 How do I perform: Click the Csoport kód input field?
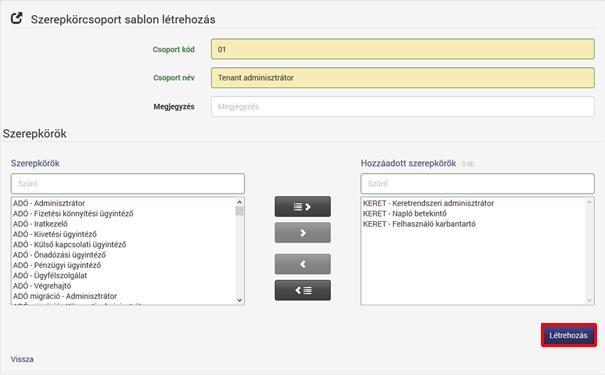point(402,49)
